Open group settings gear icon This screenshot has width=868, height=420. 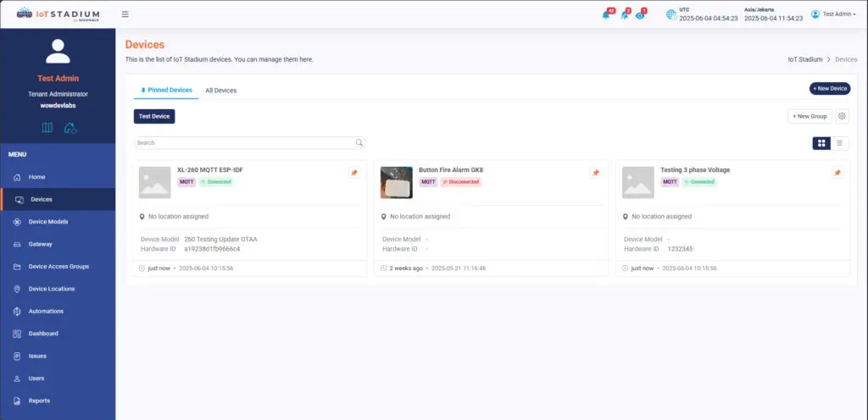click(843, 116)
